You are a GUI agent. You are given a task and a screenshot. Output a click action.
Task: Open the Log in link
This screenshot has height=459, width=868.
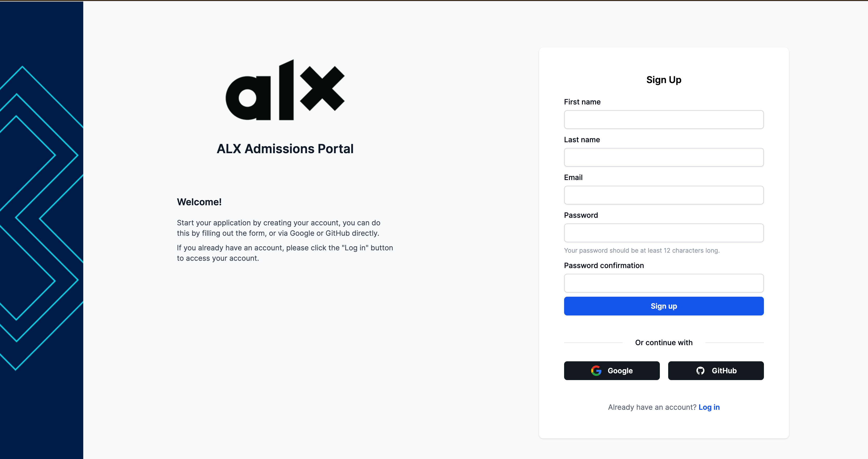709,407
